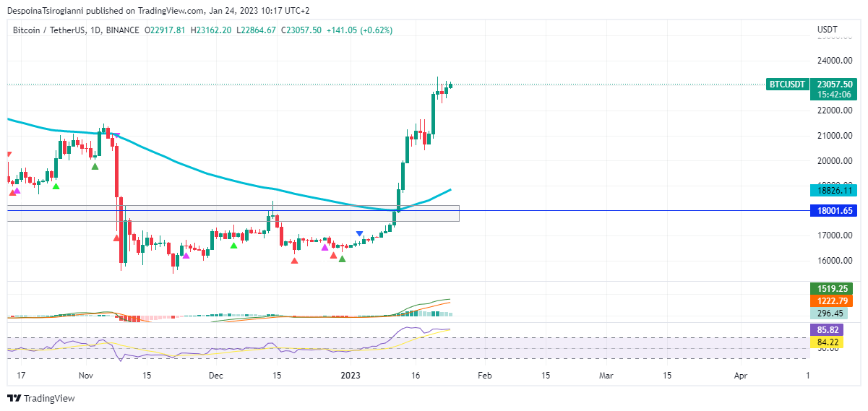Click the Dec label on time axis
Screen dimensions: 868x411
point(215,376)
